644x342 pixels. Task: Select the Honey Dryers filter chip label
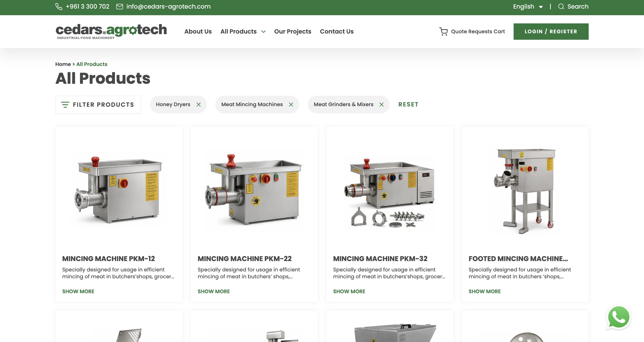pos(173,104)
